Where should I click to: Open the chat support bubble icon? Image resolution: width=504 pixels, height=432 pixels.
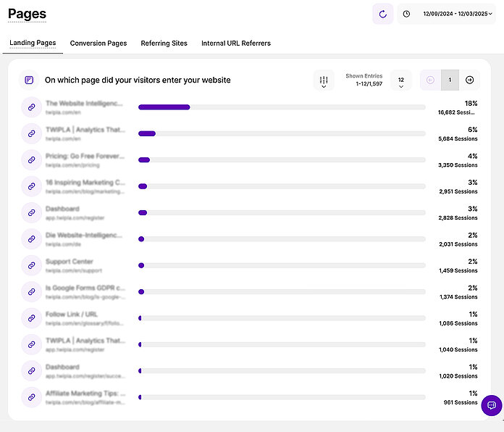(491, 405)
